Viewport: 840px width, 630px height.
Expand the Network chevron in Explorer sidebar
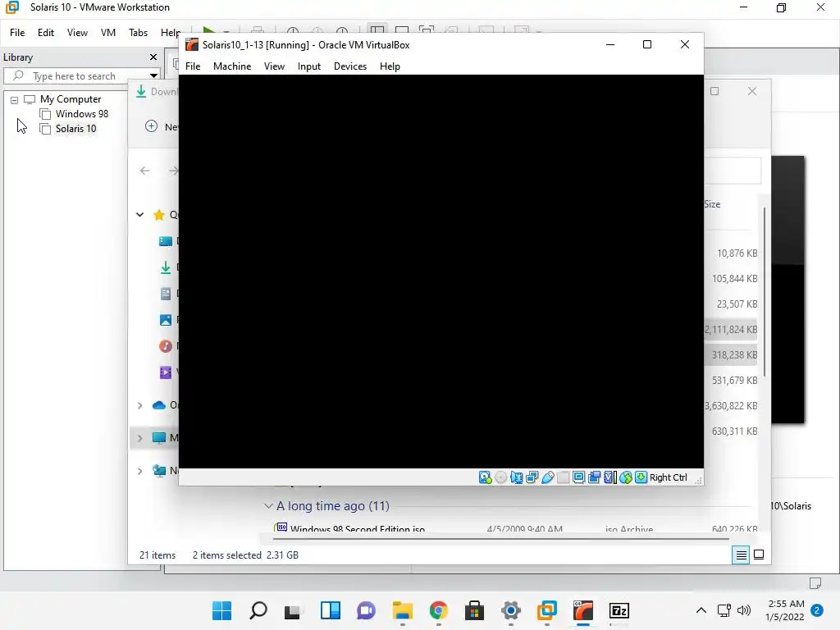coord(139,471)
